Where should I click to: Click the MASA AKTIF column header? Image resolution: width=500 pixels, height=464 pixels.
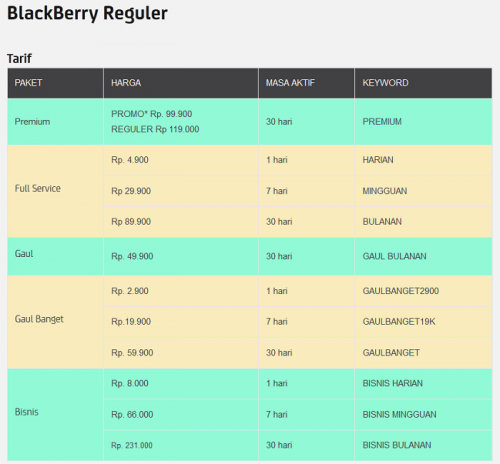point(306,83)
